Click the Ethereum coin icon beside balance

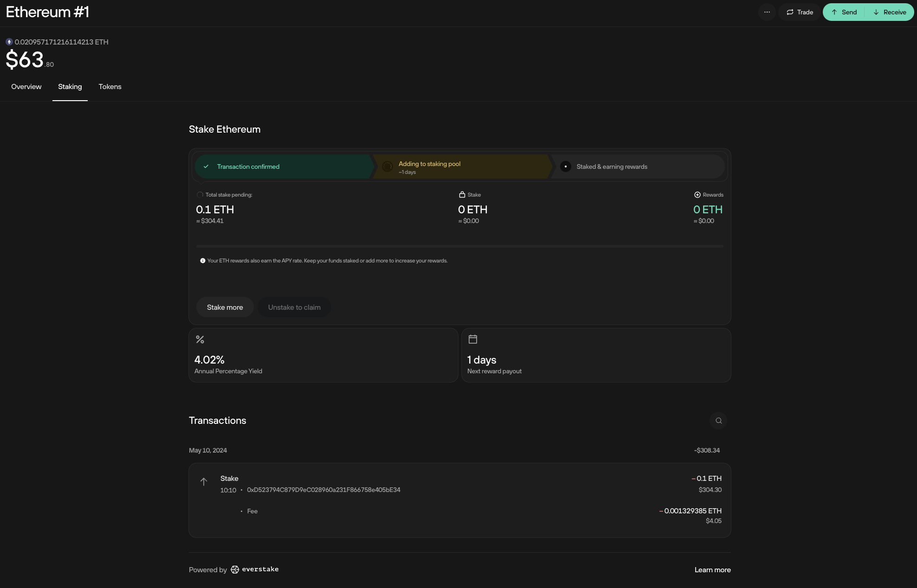pyautogui.click(x=9, y=42)
